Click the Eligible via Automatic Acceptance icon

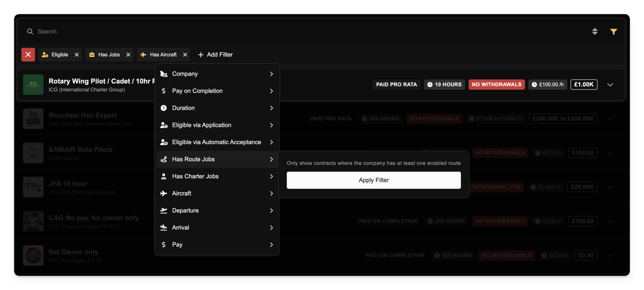point(164,142)
